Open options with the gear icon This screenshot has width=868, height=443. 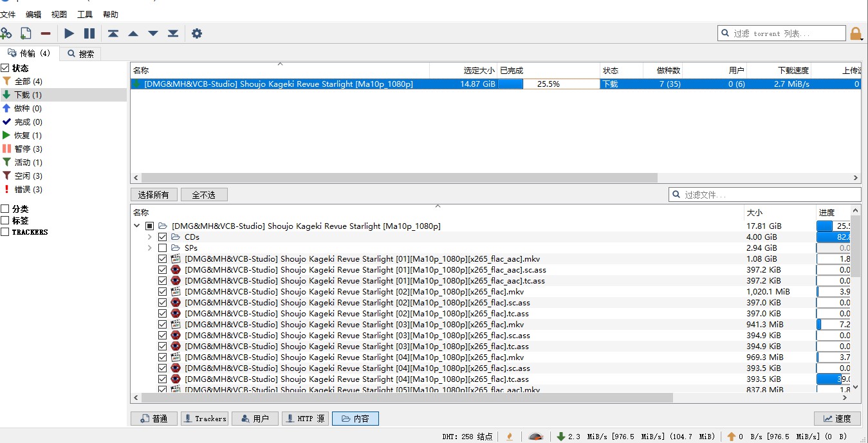pos(197,33)
